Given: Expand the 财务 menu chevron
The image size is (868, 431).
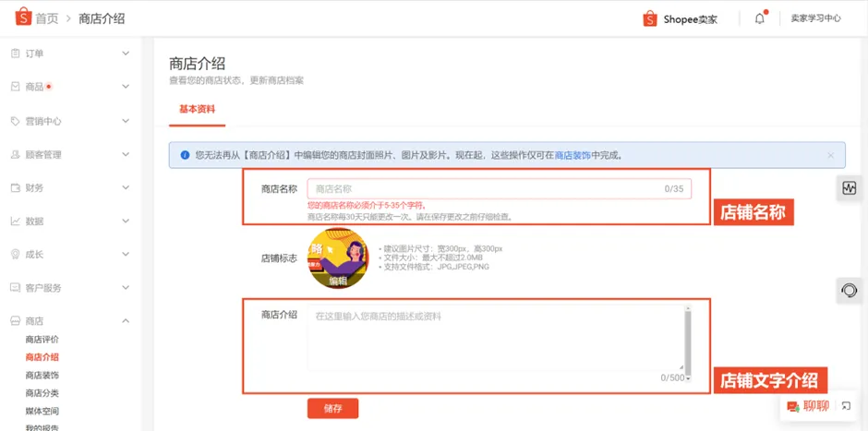Looking at the screenshot, I should (126, 188).
